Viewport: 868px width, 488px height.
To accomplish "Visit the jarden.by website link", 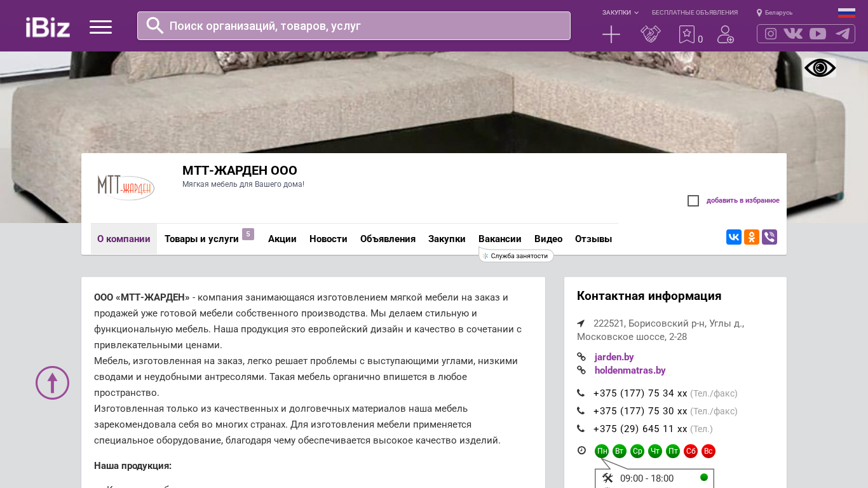I will 614,357.
